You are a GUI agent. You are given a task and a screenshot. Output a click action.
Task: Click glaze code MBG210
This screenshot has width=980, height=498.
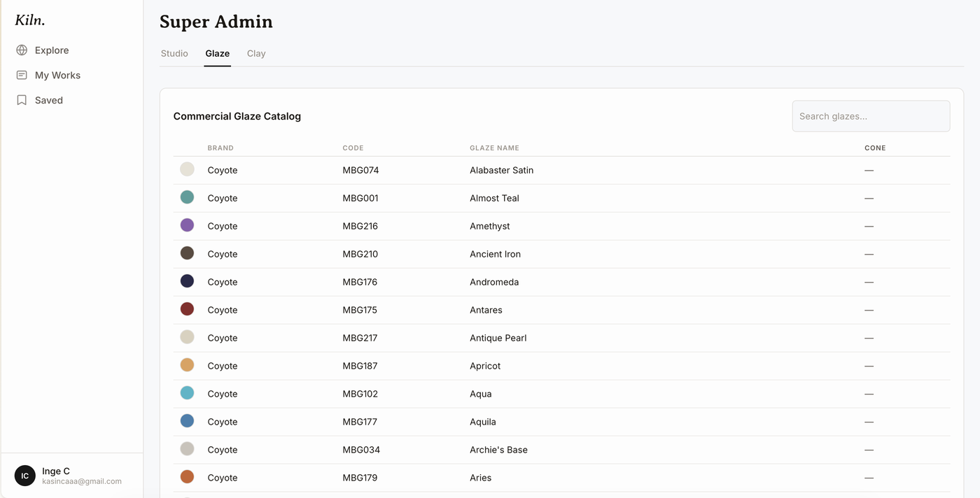point(360,254)
